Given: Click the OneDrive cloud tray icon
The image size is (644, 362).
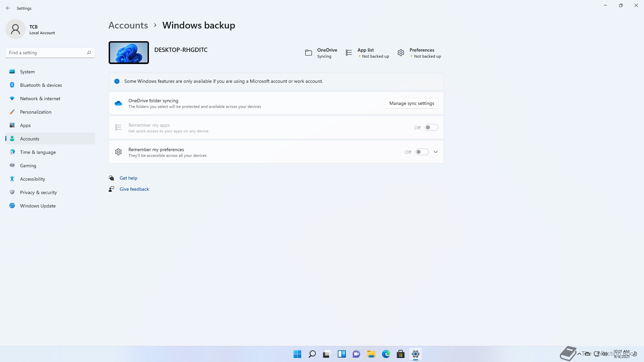Looking at the screenshot, I should 587,354.
